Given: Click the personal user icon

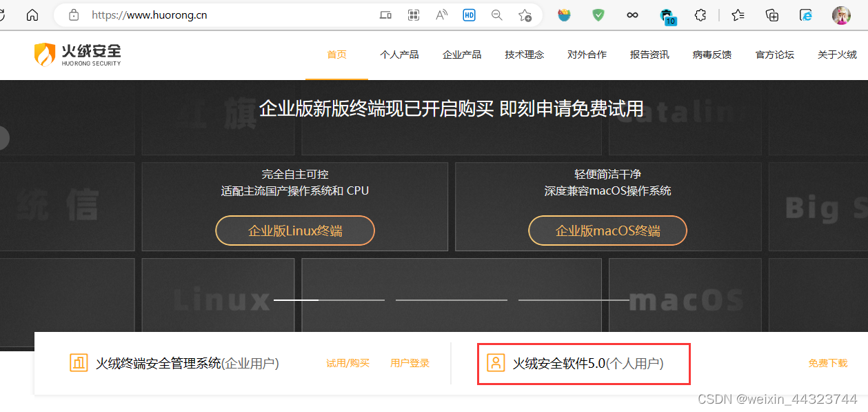Looking at the screenshot, I should pos(496,362).
